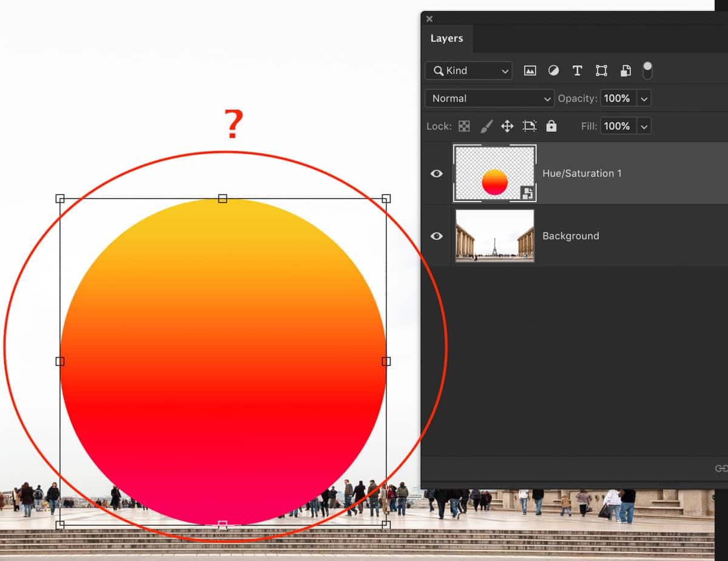Click the Fill percentage dropdown arrow
This screenshot has width=728, height=561.
coord(644,126)
